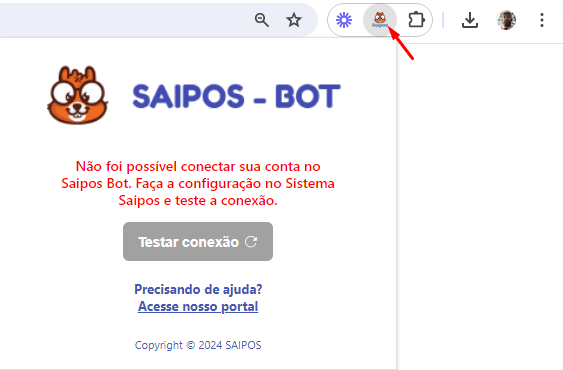Click the Copyright 2024 SAIPOS footer

pos(198,345)
